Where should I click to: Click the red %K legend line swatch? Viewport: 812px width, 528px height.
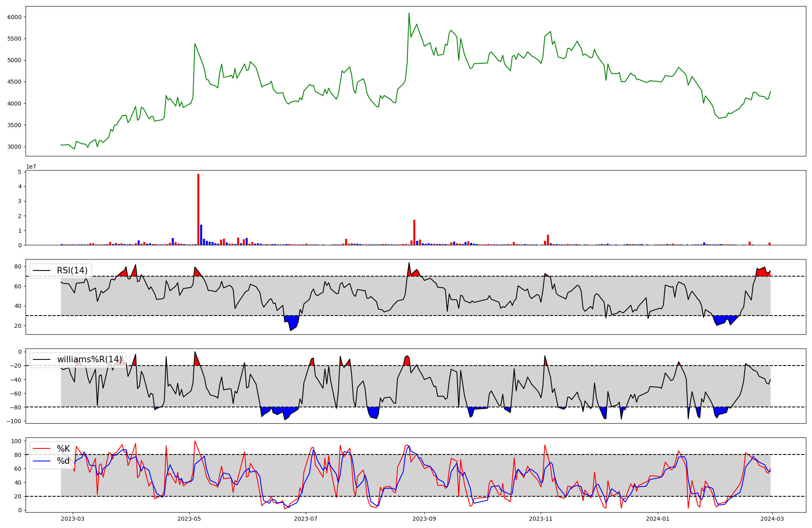41,449
